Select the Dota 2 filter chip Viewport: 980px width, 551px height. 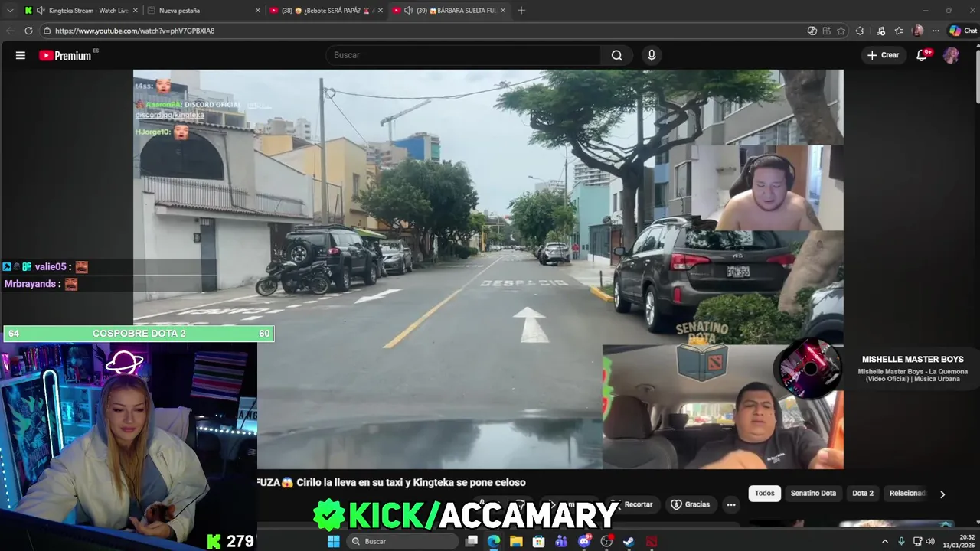(863, 494)
